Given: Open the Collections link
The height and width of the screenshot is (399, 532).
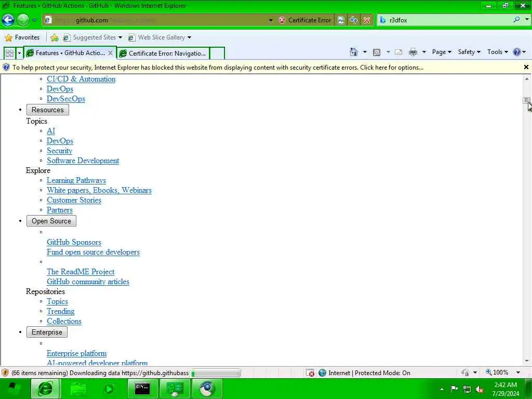Looking at the screenshot, I should point(64,321).
